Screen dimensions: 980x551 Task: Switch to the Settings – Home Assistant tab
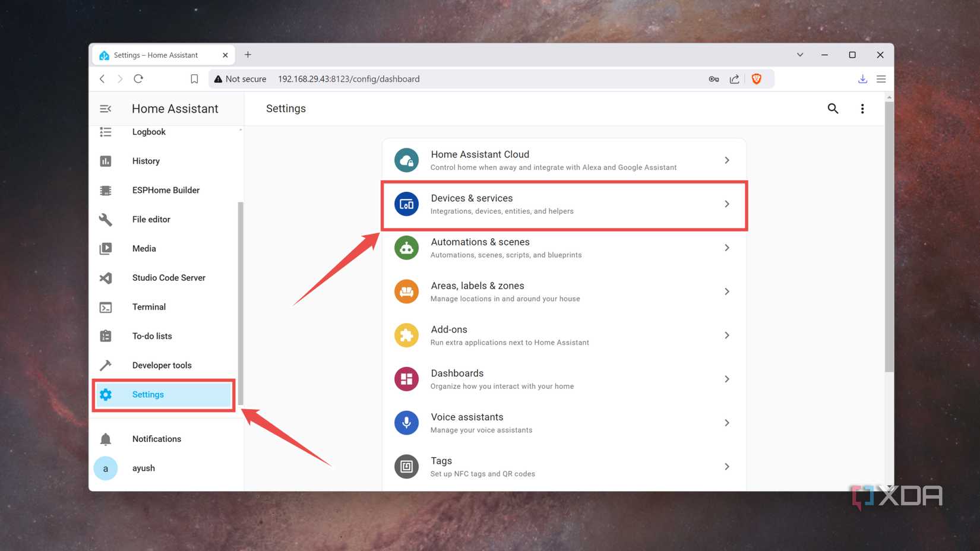click(156, 55)
